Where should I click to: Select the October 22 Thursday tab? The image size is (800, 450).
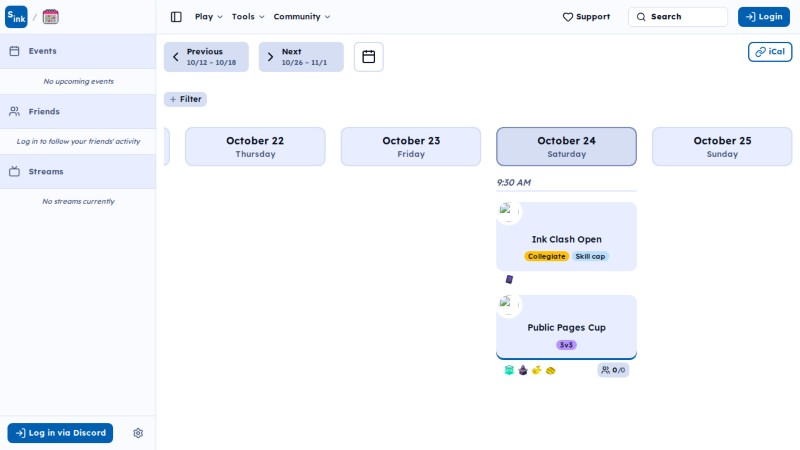point(255,146)
